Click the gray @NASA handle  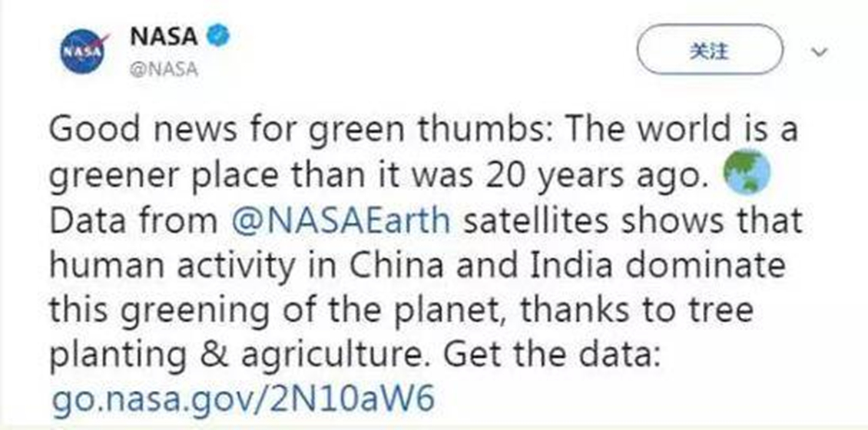click(163, 70)
